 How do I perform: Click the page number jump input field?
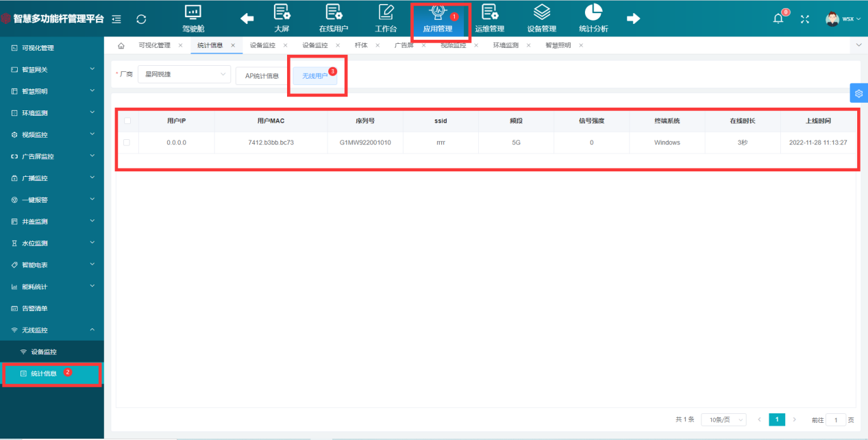pyautogui.click(x=836, y=419)
